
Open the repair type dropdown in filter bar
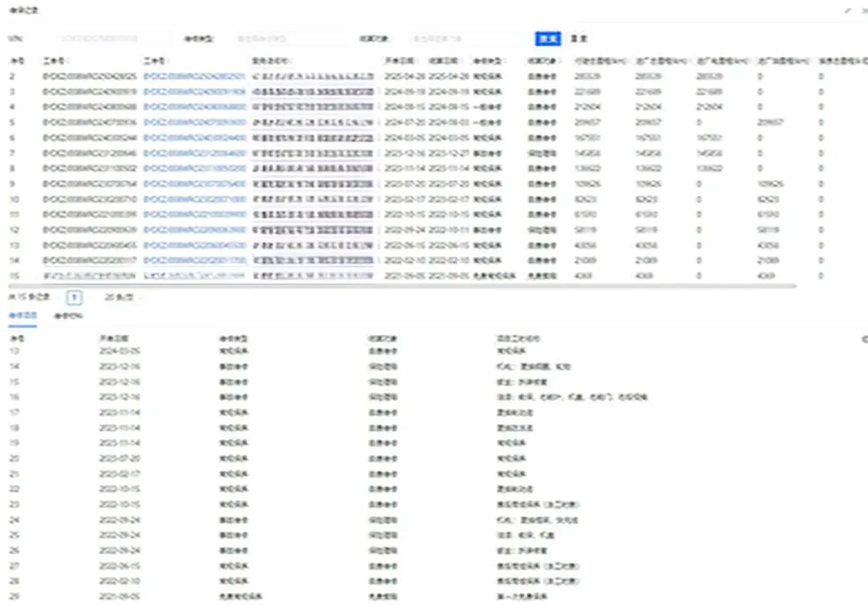point(290,39)
